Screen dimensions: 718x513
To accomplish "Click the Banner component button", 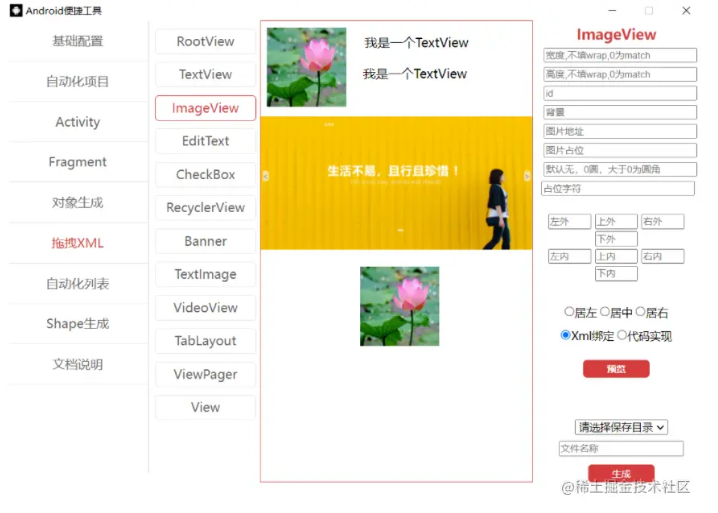I will click(206, 241).
